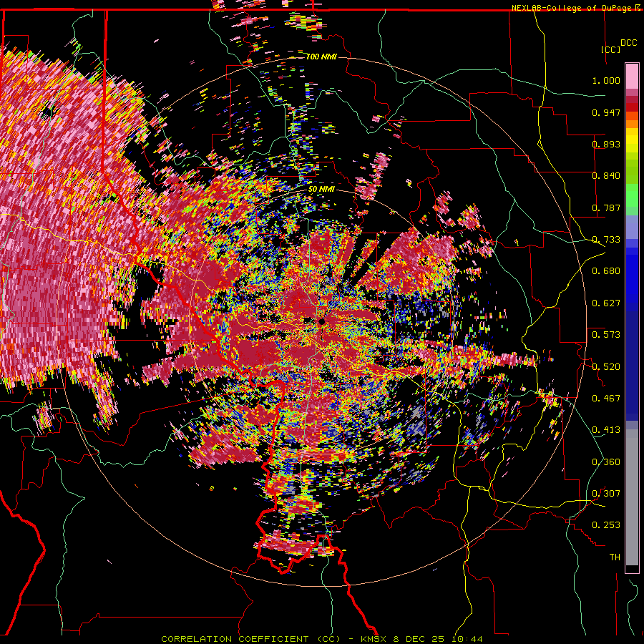
Task: Click the 0.573 scale value
Action: pyautogui.click(x=606, y=334)
